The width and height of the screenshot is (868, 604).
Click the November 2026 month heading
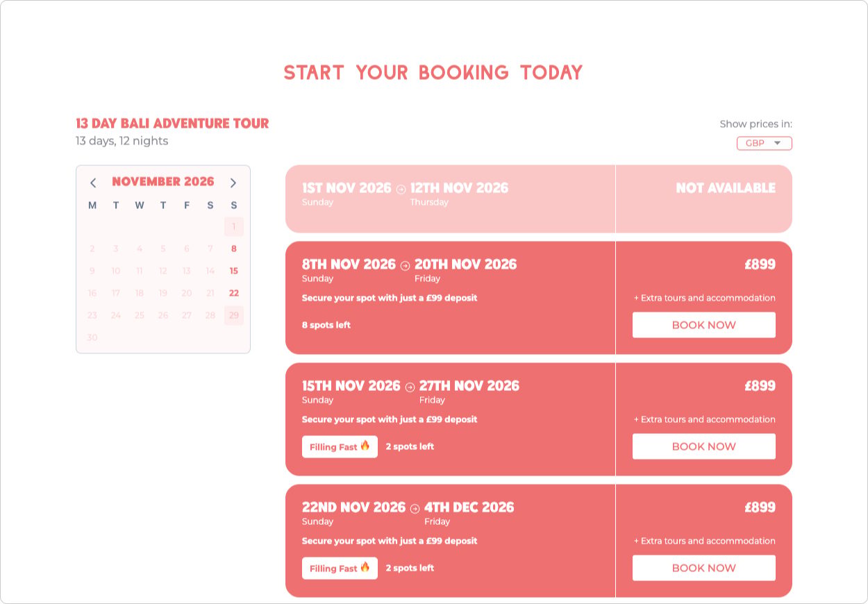(163, 182)
